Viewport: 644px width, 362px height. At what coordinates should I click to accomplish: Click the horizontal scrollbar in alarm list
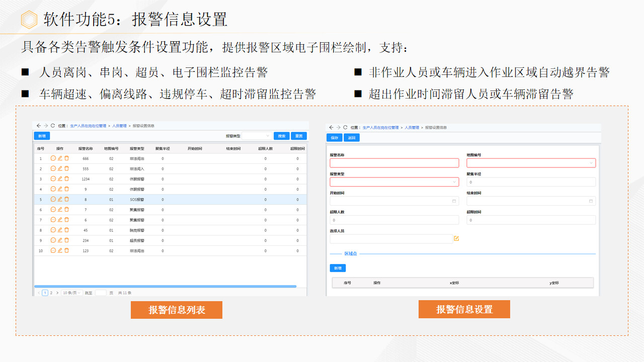tap(165, 286)
